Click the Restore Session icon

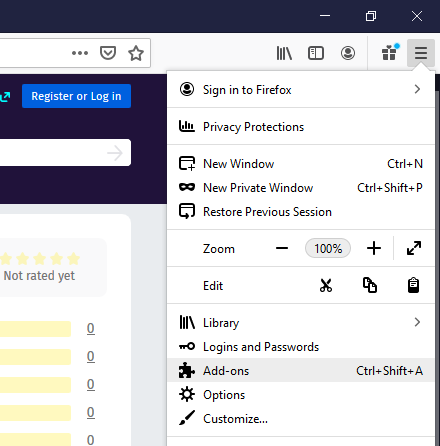187,211
